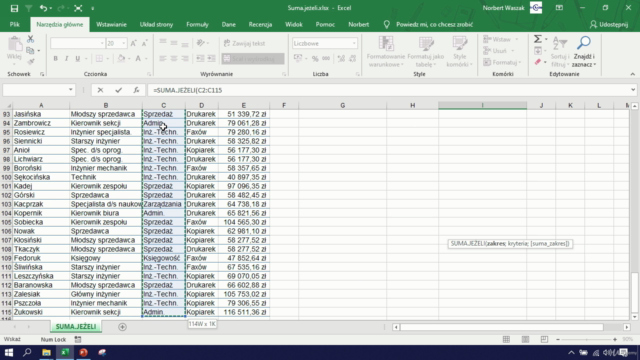
Task: Save the workbook using the floppy icon
Action: pos(14,8)
